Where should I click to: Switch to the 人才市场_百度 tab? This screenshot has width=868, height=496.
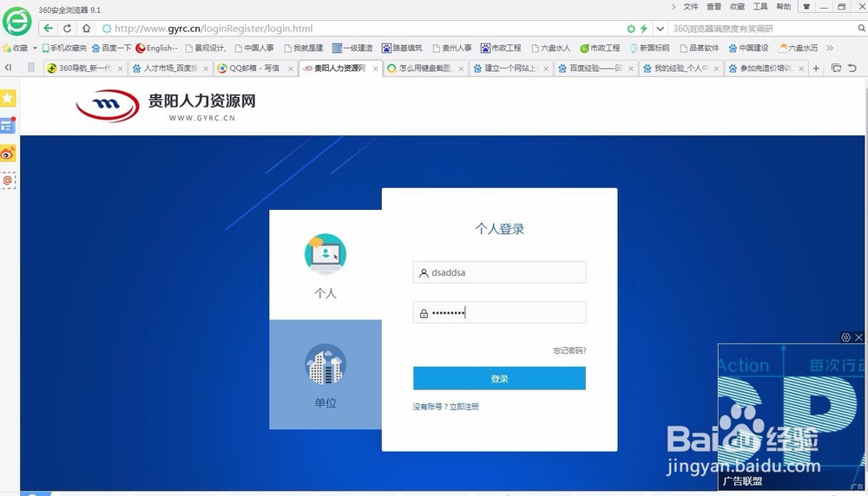click(x=170, y=68)
